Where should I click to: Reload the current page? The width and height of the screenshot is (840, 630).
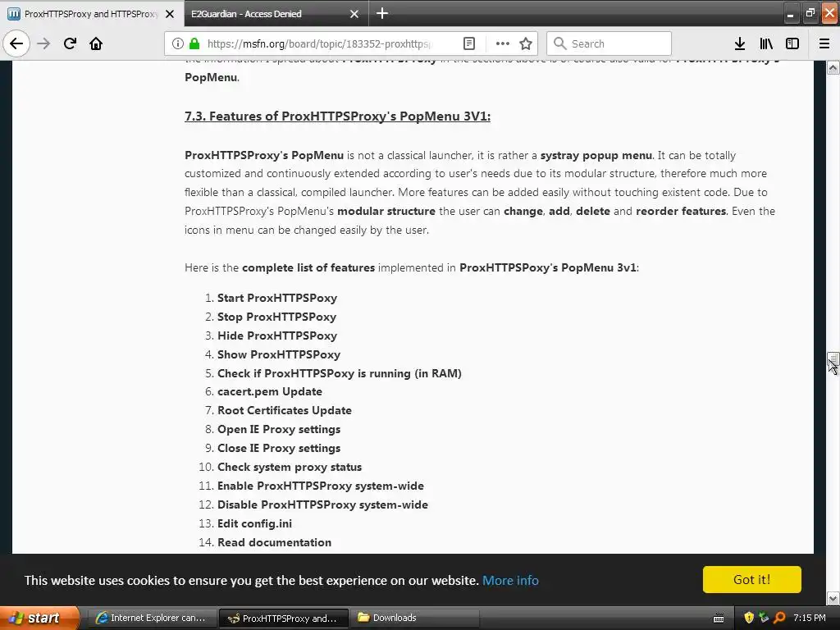click(70, 43)
